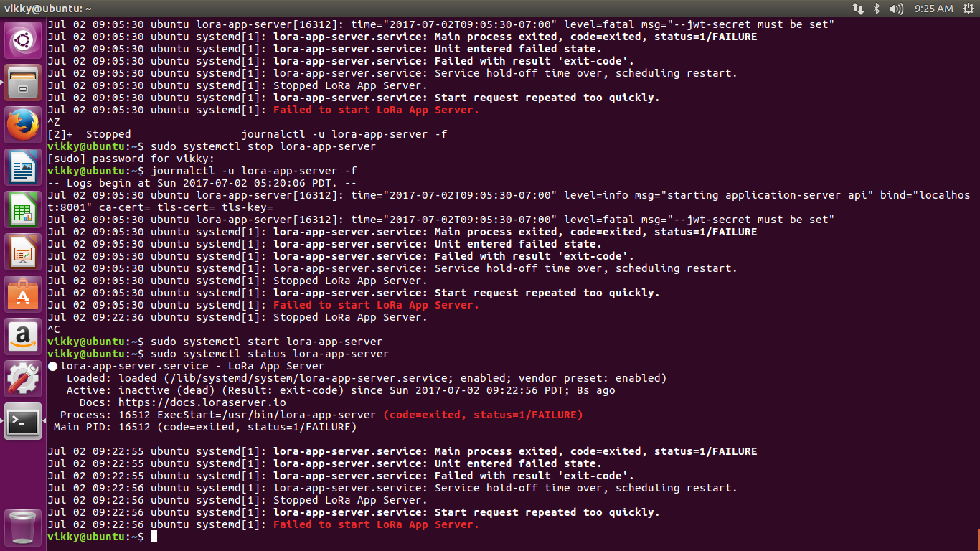Image resolution: width=980 pixels, height=551 pixels.
Task: Open the clock showing 9:25 AM
Action: (x=934, y=9)
